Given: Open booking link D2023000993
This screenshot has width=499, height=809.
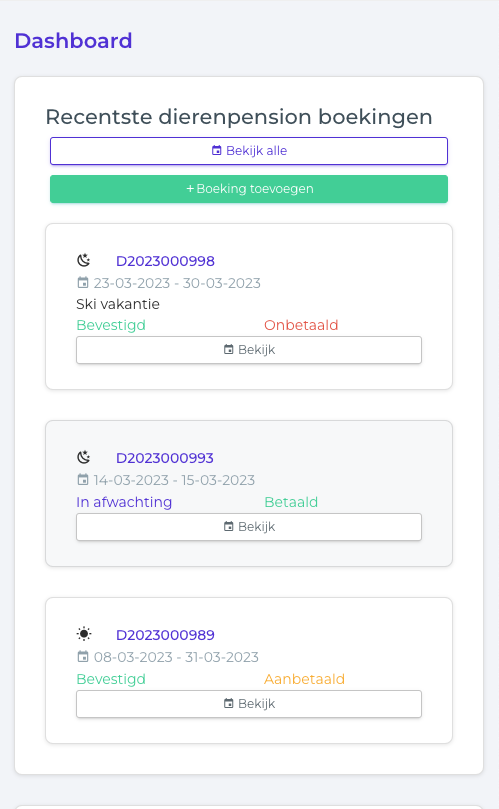Looking at the screenshot, I should click(165, 458).
